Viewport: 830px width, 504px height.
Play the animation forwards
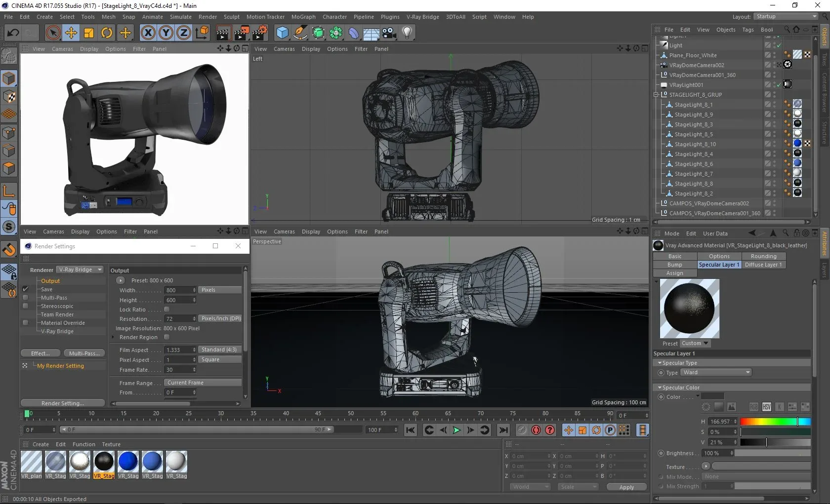[x=457, y=430]
